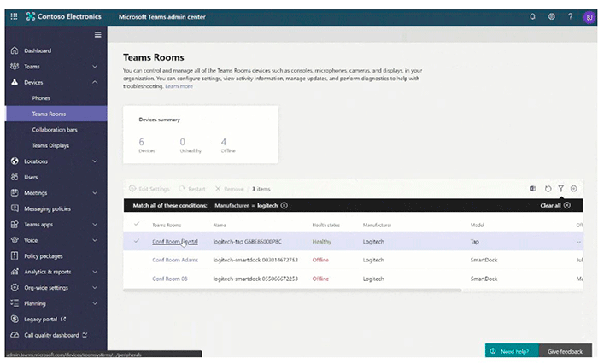Screen dimensions: 598x364
Task: Expand the Org-wide settings chevron
Action: point(95,287)
